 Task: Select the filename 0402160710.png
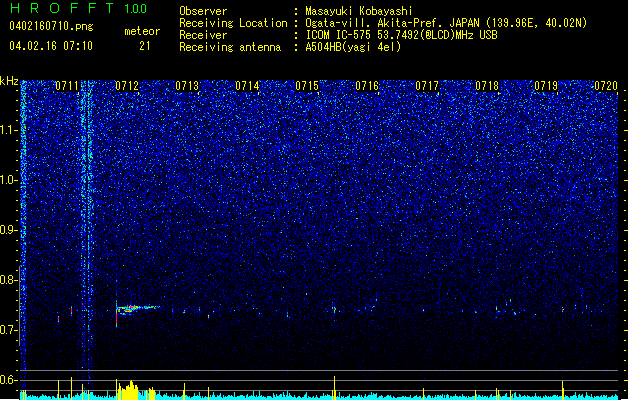51,26
